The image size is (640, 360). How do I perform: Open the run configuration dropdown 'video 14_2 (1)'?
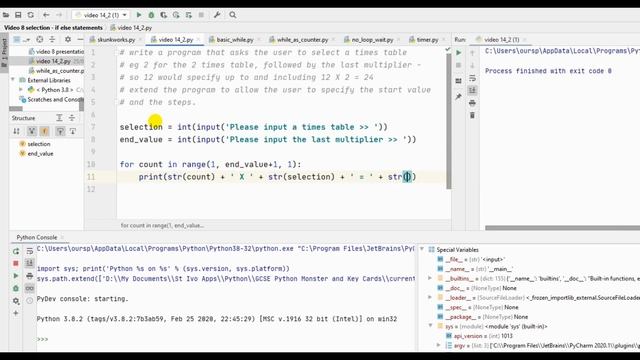pyautogui.click(x=101, y=15)
